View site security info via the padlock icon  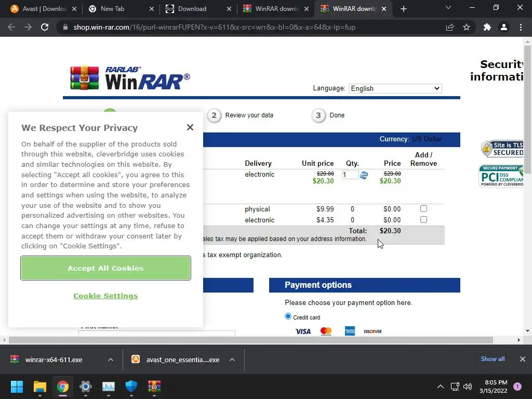click(x=65, y=27)
